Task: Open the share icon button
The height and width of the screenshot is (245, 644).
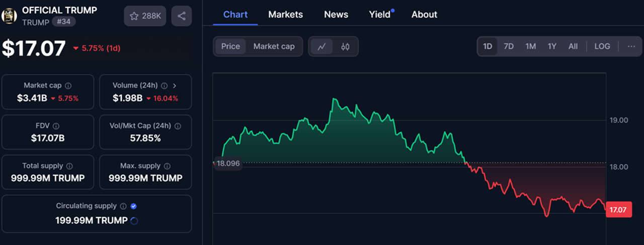Action: (182, 16)
